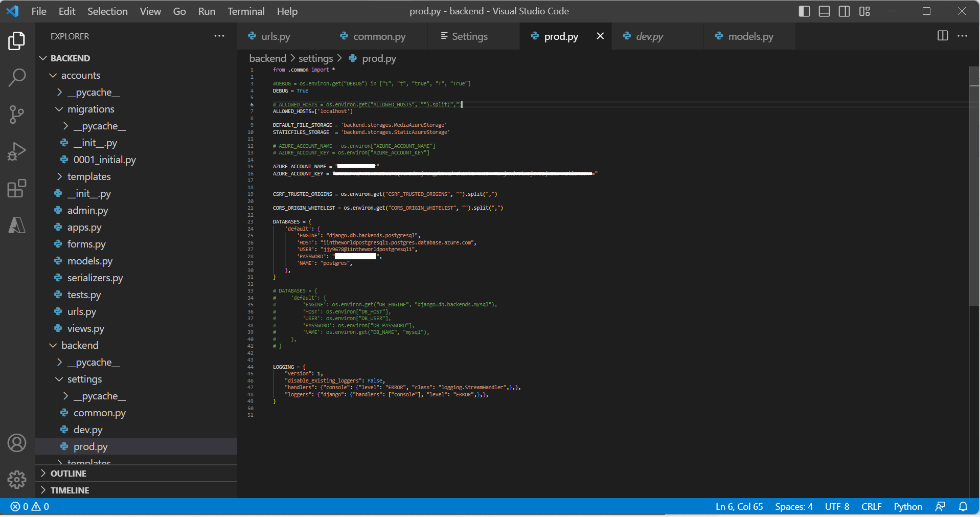Customize layout from title bar icon
The width and height of the screenshot is (980, 517).
864,11
